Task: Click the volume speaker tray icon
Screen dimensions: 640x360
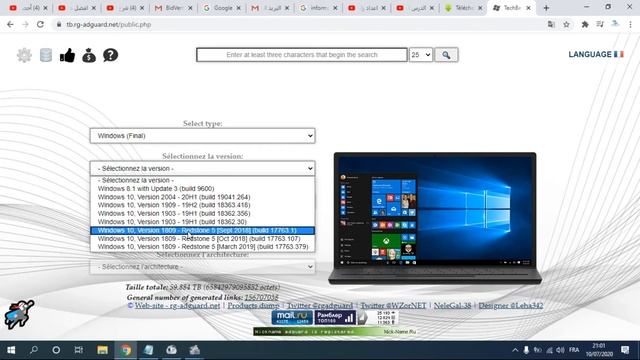Action: pos(560,350)
